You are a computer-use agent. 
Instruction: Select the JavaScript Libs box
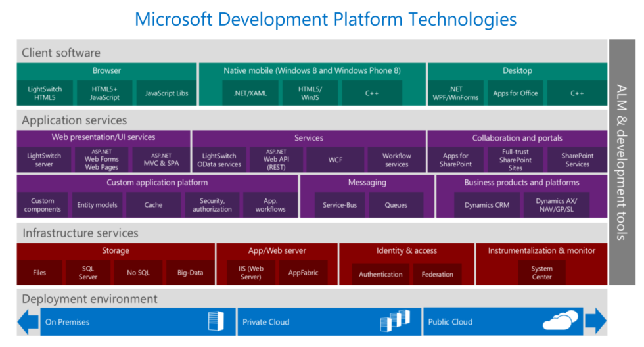pos(166,93)
